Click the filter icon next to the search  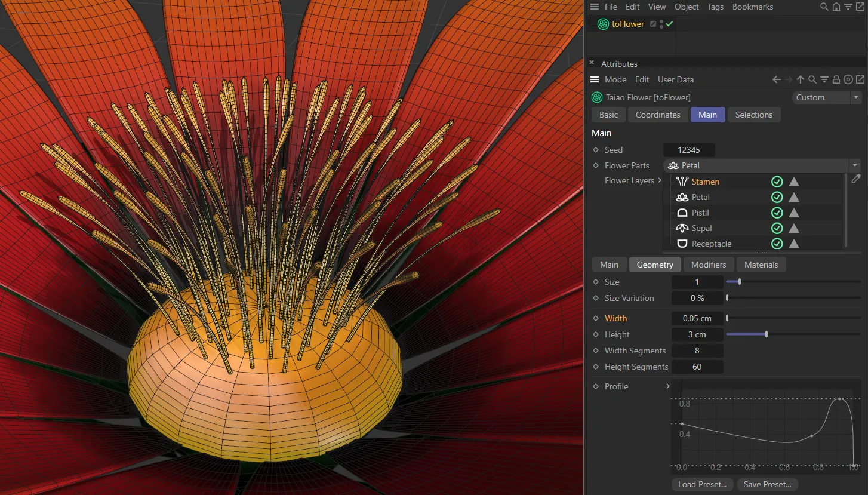[x=824, y=79]
